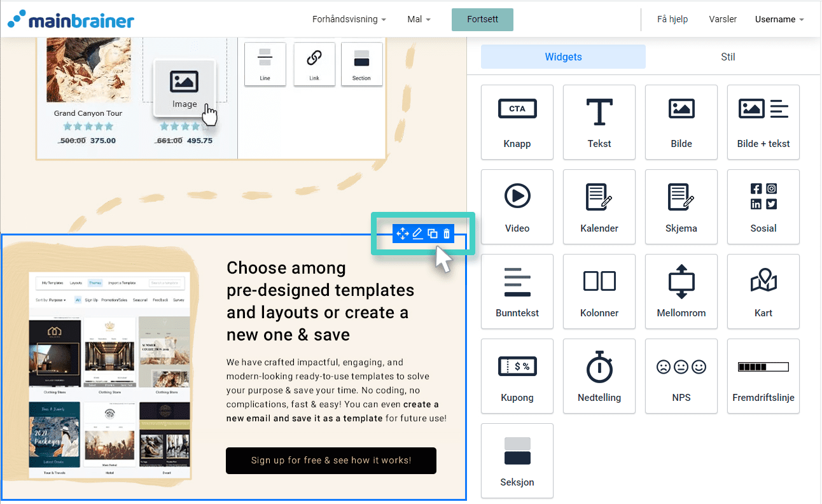
Task: Activate the move handle on selected section
Action: [403, 234]
